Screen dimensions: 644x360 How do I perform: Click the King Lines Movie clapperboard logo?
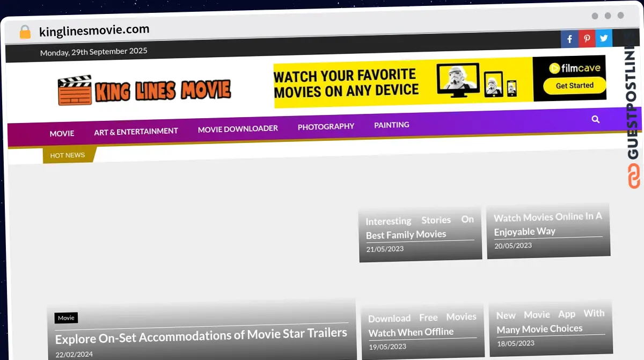144,90
